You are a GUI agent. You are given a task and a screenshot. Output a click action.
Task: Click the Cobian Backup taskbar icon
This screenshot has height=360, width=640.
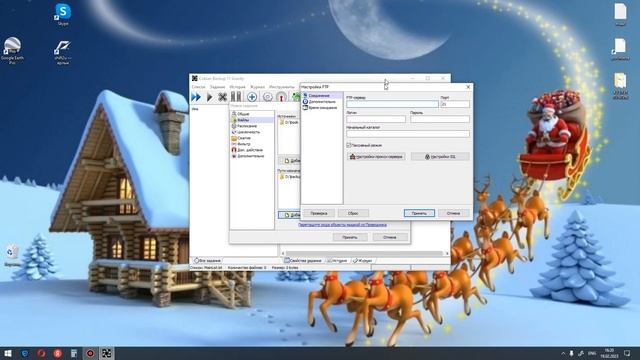pos(107,353)
